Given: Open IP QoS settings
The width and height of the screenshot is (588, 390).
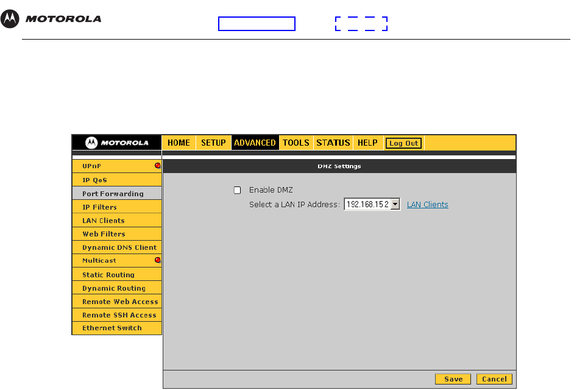Looking at the screenshot, I should click(116, 180).
